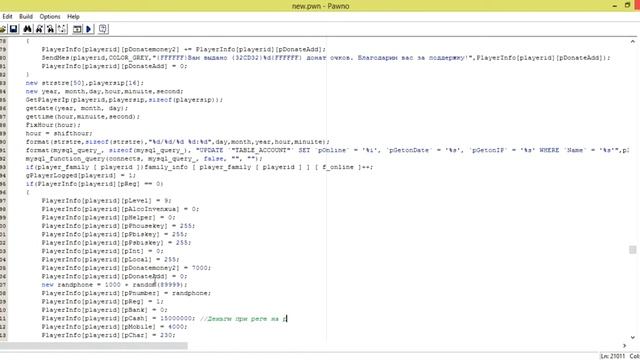Image resolution: width=640 pixels, height=360 pixels.
Task: Click the Ln: 21011 status bar entry
Action: (x=613, y=356)
